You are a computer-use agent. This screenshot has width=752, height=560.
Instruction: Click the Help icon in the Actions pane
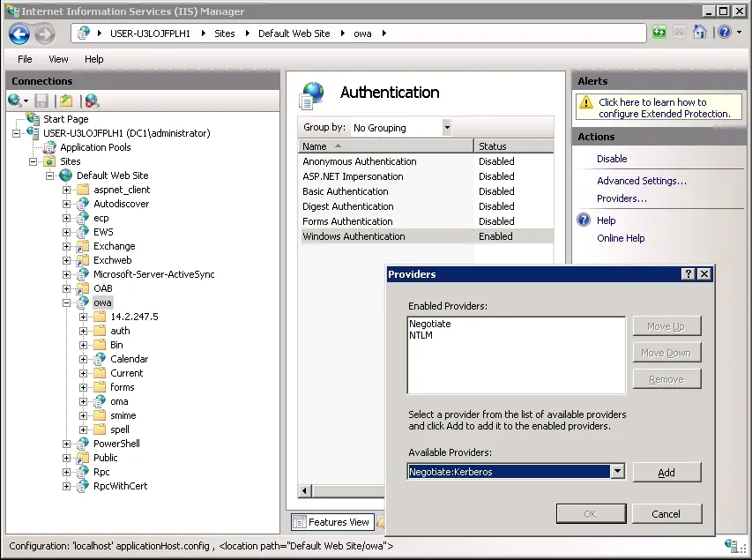584,220
